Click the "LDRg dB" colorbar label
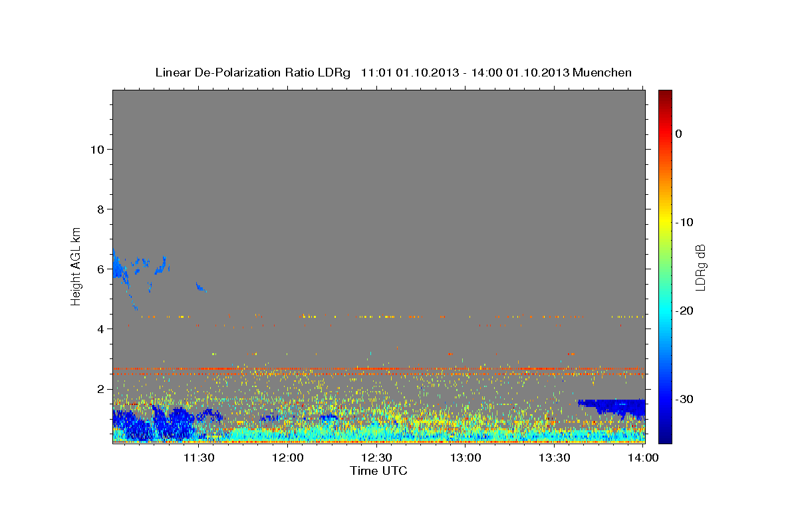This screenshot has height=532, width=798. [x=700, y=268]
